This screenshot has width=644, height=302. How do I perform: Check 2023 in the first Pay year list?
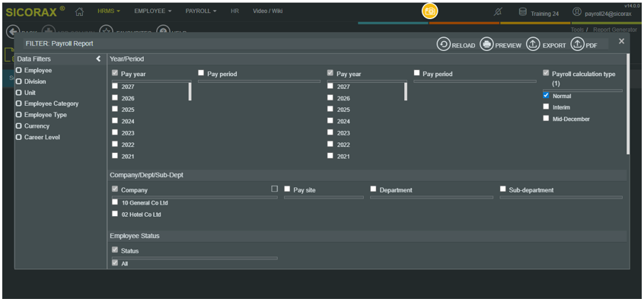click(115, 132)
